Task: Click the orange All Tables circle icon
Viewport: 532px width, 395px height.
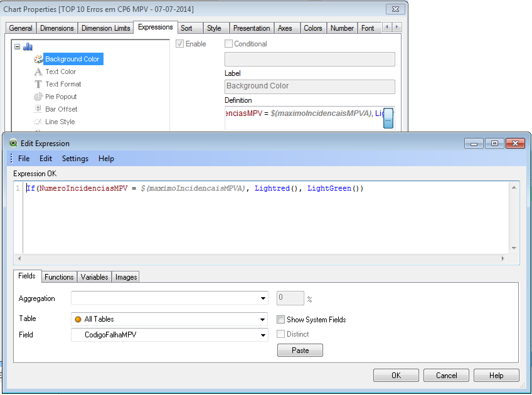Action: (78, 319)
